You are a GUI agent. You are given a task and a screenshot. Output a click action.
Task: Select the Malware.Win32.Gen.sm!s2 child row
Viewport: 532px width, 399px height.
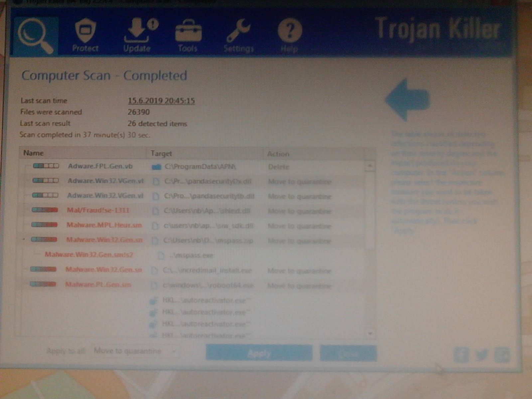pos(193,255)
